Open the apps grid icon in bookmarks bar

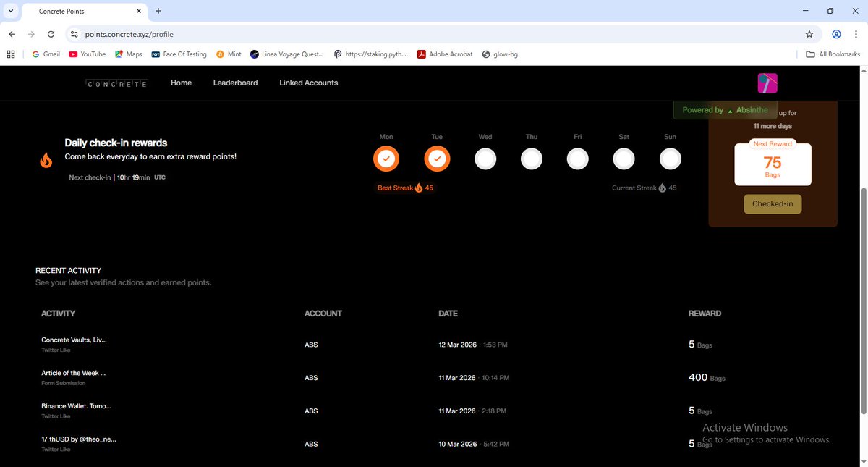coord(11,54)
